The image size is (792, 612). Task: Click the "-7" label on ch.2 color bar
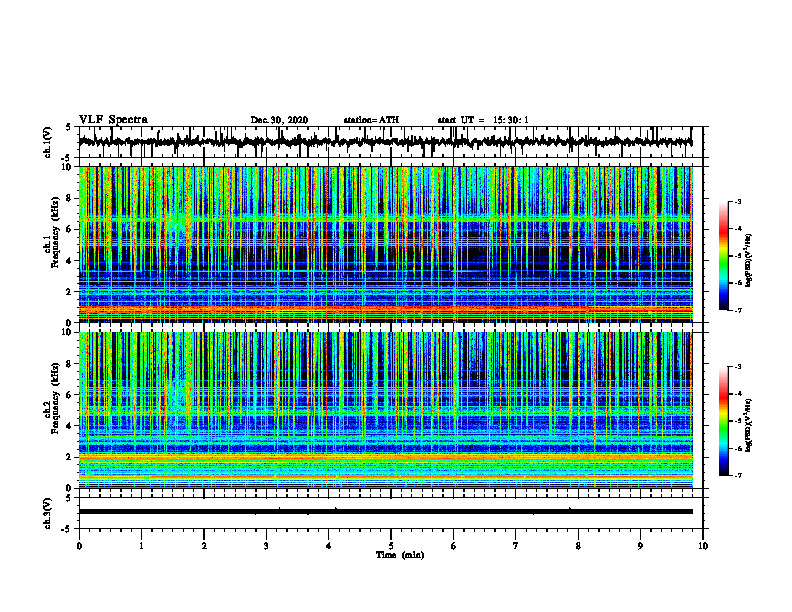click(x=737, y=476)
